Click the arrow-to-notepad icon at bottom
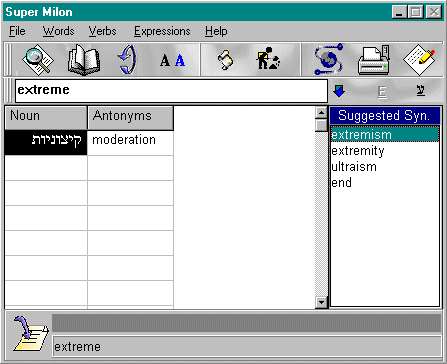The height and width of the screenshot is (364, 447). tap(30, 334)
